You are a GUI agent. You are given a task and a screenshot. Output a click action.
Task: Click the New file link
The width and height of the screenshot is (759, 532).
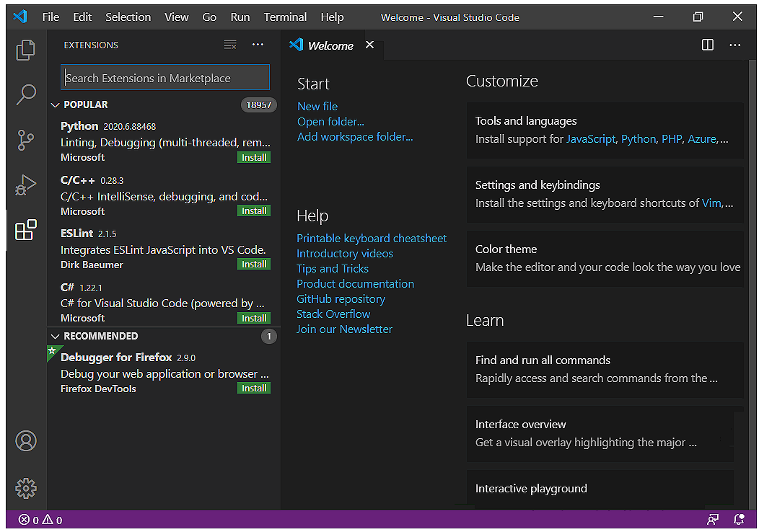tap(317, 107)
